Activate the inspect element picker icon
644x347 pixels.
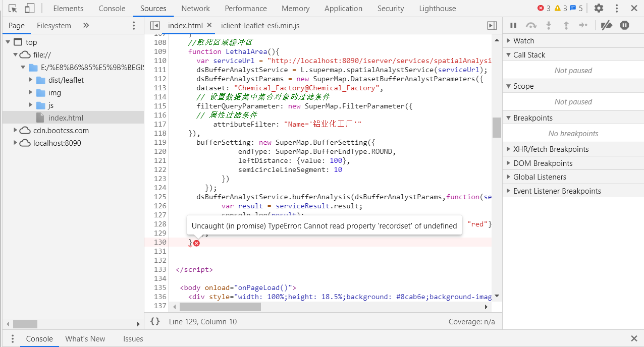[13, 9]
